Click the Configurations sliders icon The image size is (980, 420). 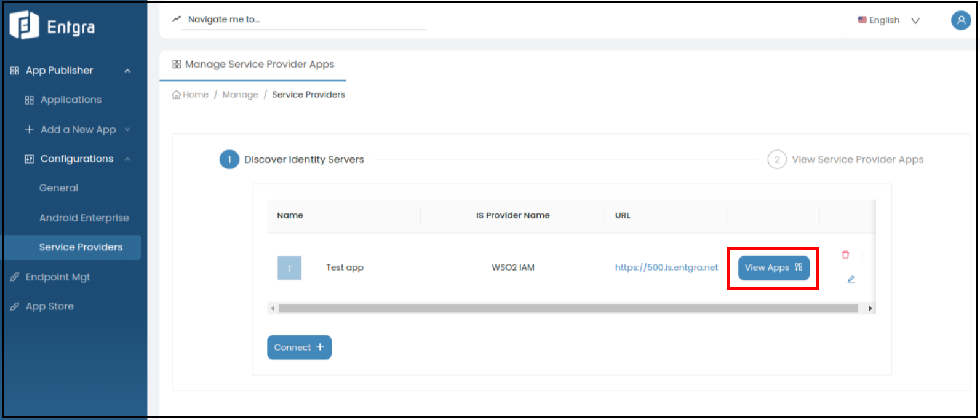29,159
